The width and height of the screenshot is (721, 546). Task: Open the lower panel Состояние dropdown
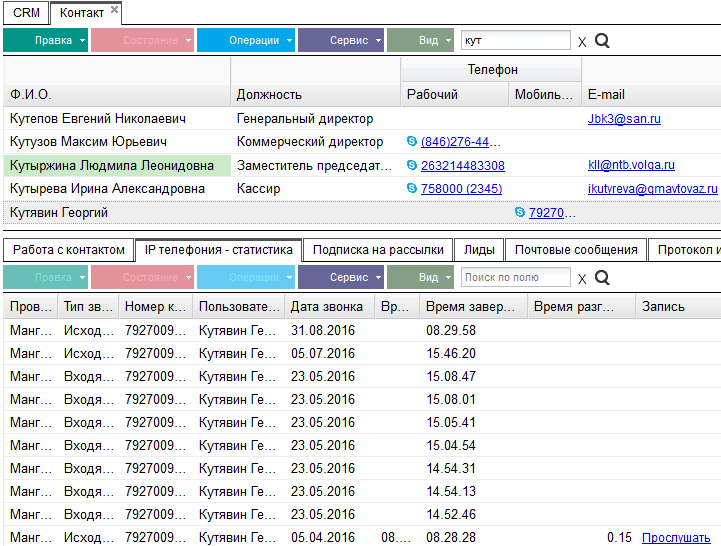click(x=142, y=277)
